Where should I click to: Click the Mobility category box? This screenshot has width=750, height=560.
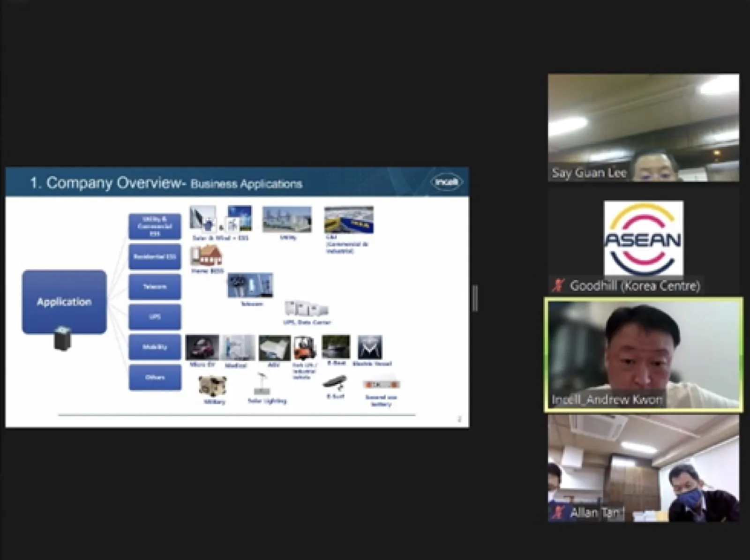coord(155,347)
